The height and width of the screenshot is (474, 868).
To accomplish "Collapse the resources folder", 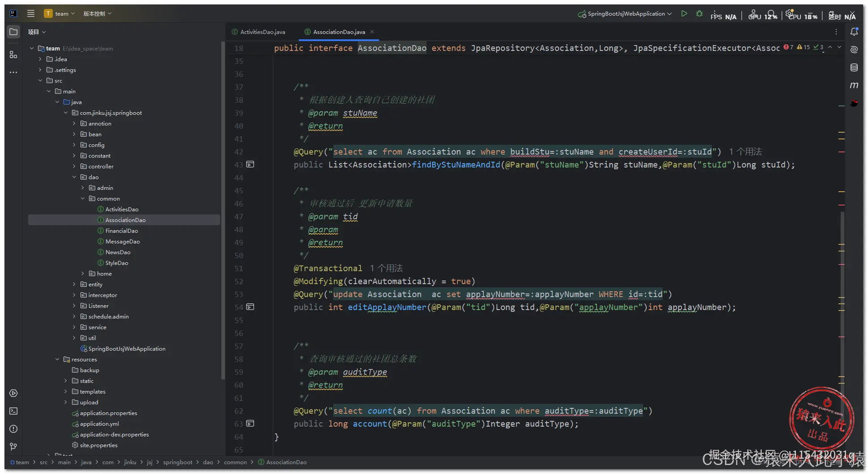I will [57, 359].
